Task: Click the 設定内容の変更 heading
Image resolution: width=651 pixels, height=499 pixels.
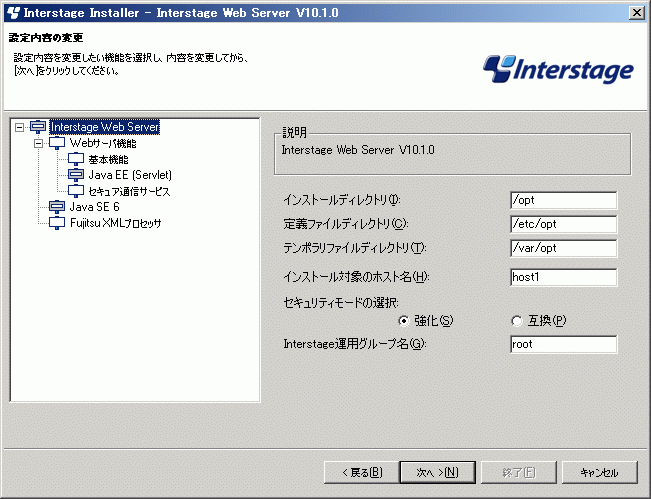Action: point(46,38)
